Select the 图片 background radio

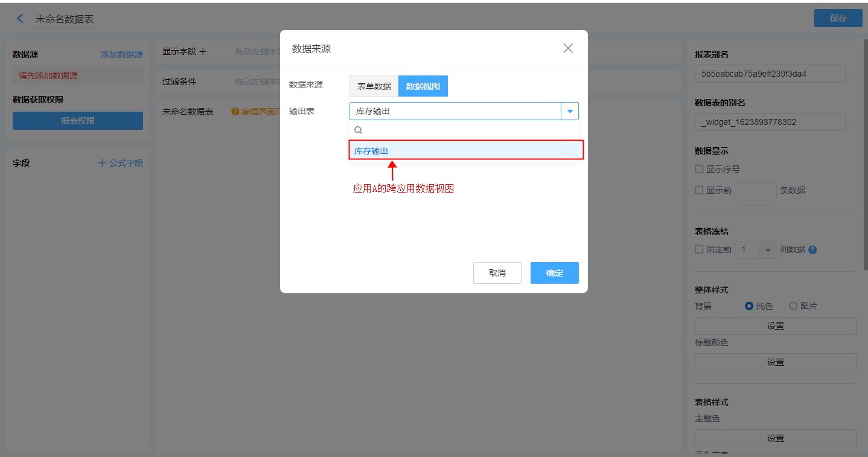[793, 306]
